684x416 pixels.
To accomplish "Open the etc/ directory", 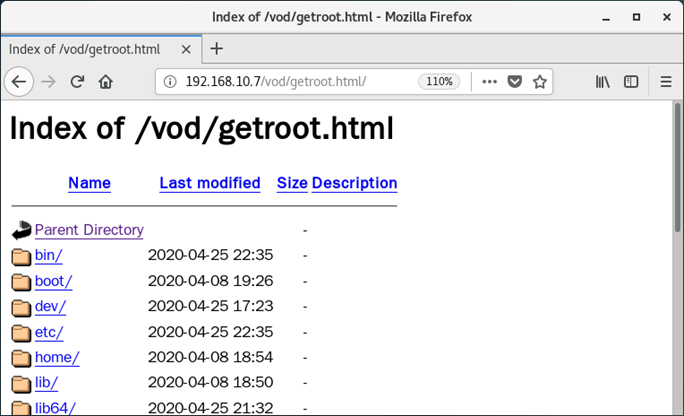I will 49,332.
